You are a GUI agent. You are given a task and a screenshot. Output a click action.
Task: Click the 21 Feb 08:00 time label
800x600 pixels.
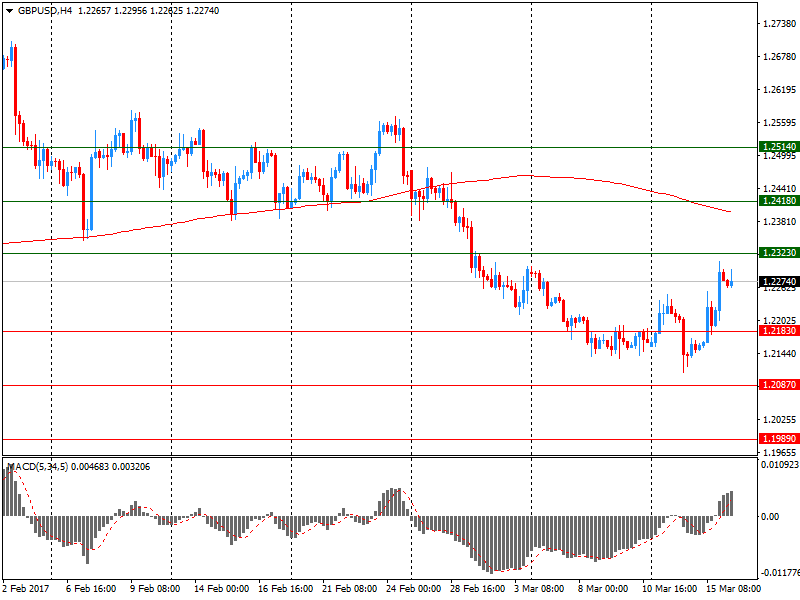pos(347,589)
